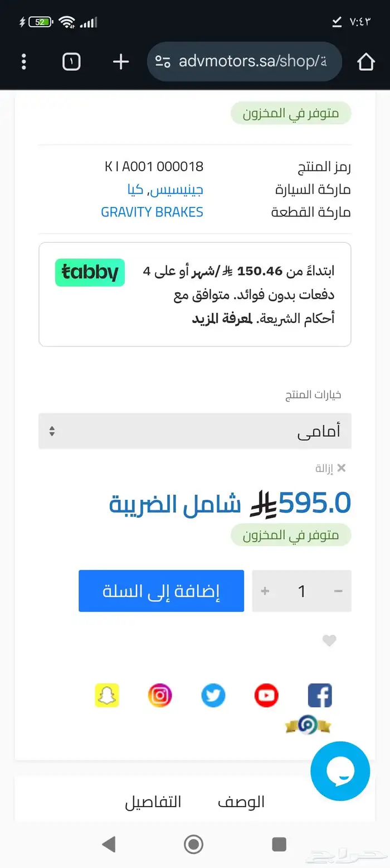Open the live chat bubble icon
Screen dimensions: 390x868
pos(340,771)
